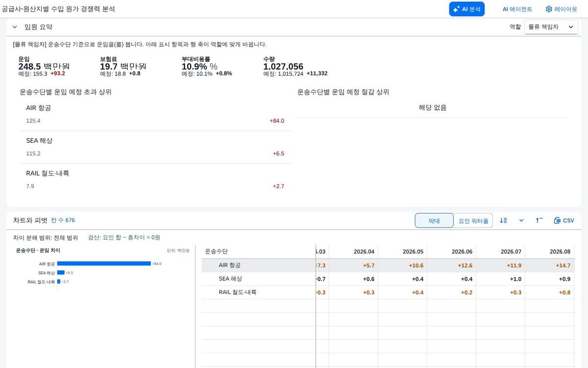Open 레이아웃 settings with gear icon
The image size is (588, 368).
click(561, 9)
